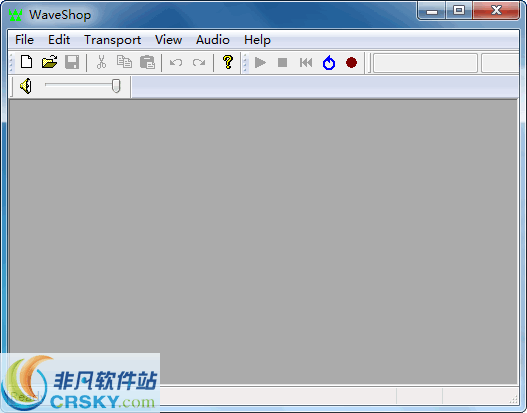Create a new file with New icon
This screenshot has width=527, height=413.
point(26,62)
